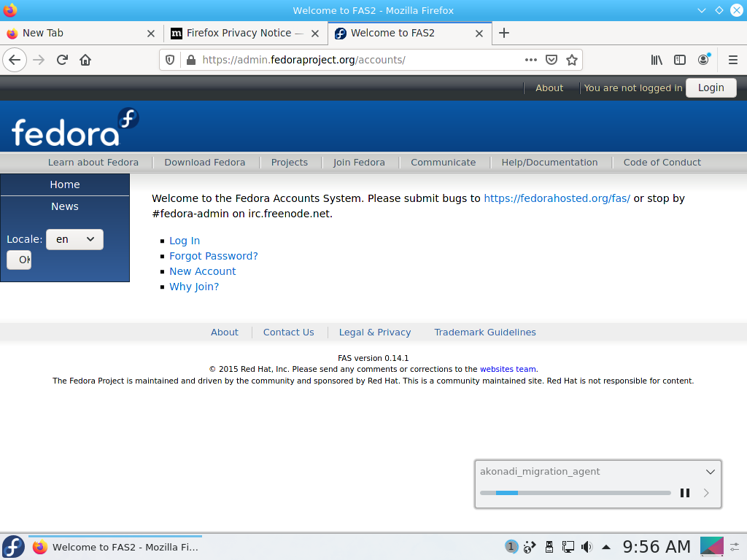Open Trademark Guidelines footer link

485,332
